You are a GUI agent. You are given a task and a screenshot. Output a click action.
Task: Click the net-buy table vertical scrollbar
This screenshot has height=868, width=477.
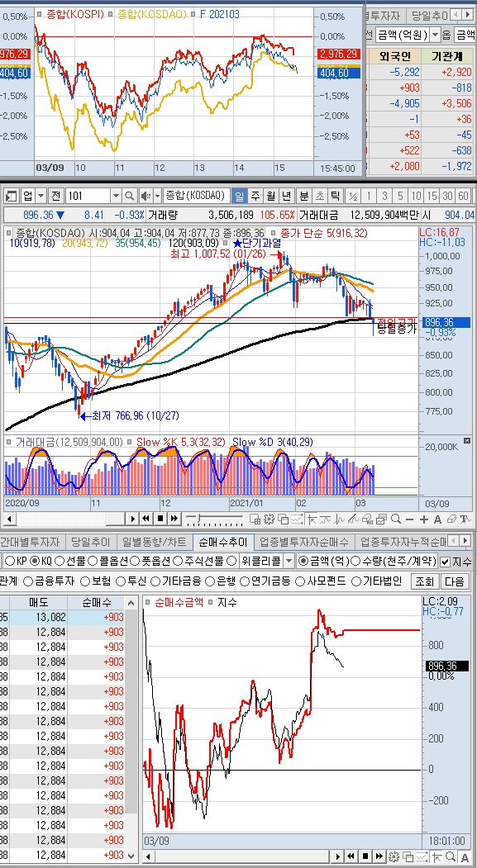click(131, 728)
